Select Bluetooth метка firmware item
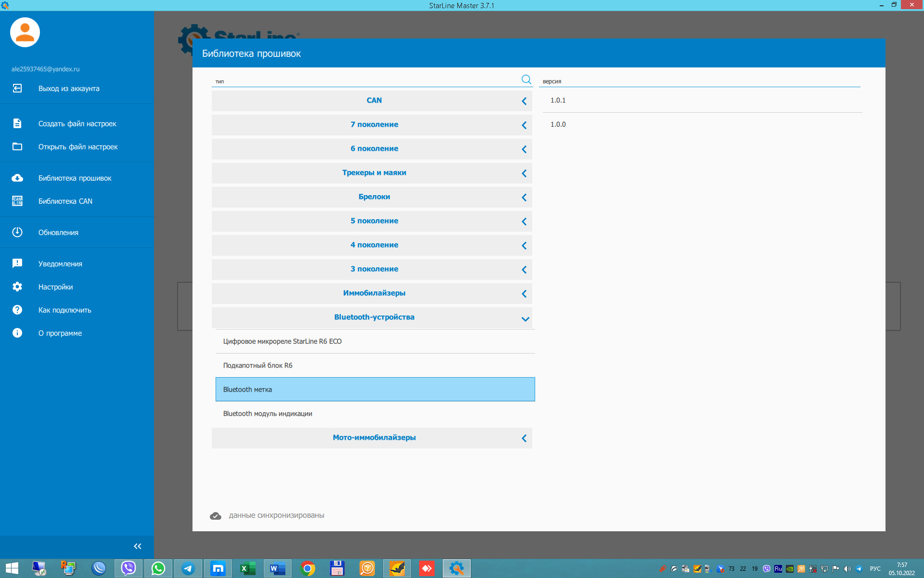This screenshot has height=578, width=924. click(x=374, y=389)
